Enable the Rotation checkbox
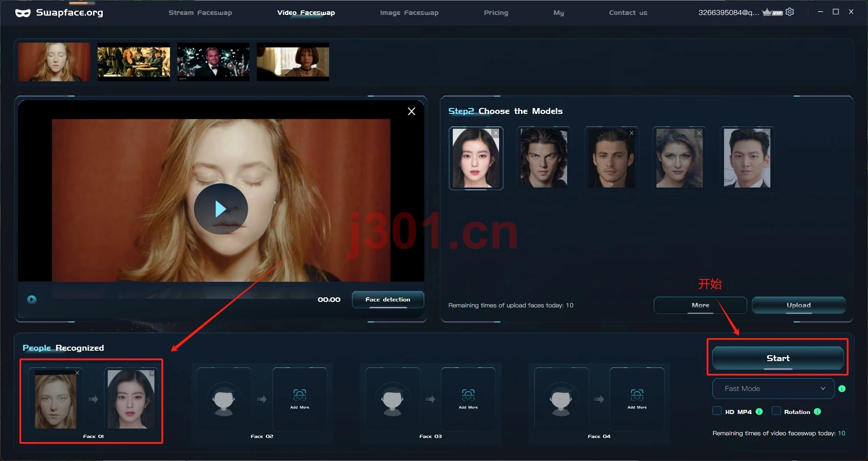This screenshot has height=461, width=868. coord(776,411)
